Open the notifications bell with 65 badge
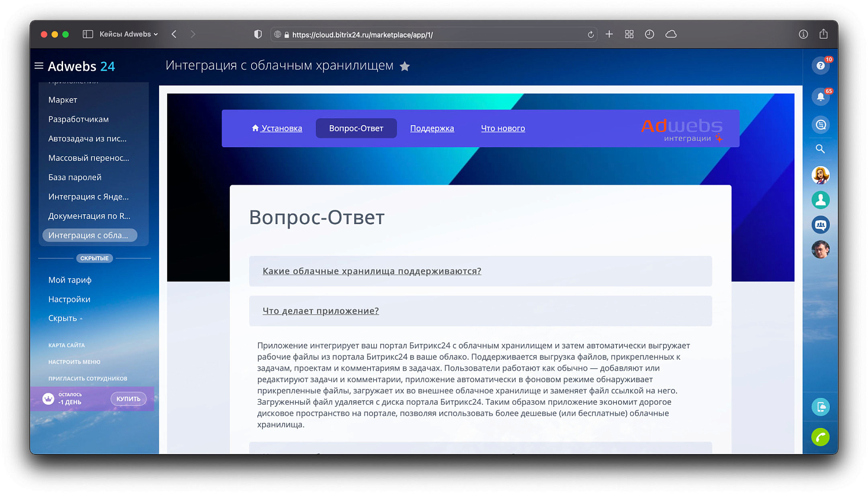This screenshot has height=494, width=868. pos(821,97)
